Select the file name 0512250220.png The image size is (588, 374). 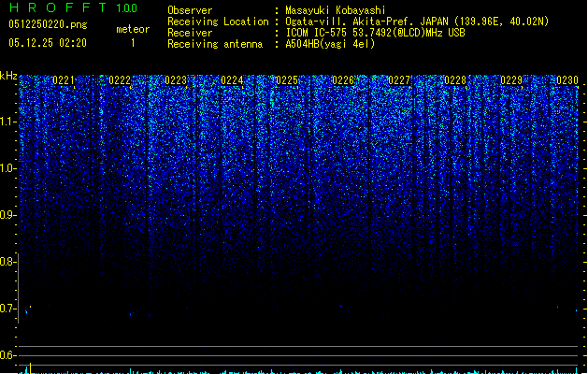point(48,24)
